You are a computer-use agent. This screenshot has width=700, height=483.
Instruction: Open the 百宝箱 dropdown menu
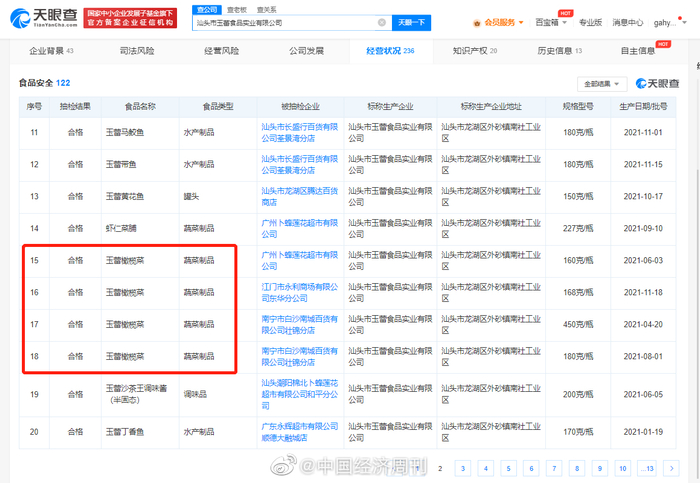pos(551,22)
